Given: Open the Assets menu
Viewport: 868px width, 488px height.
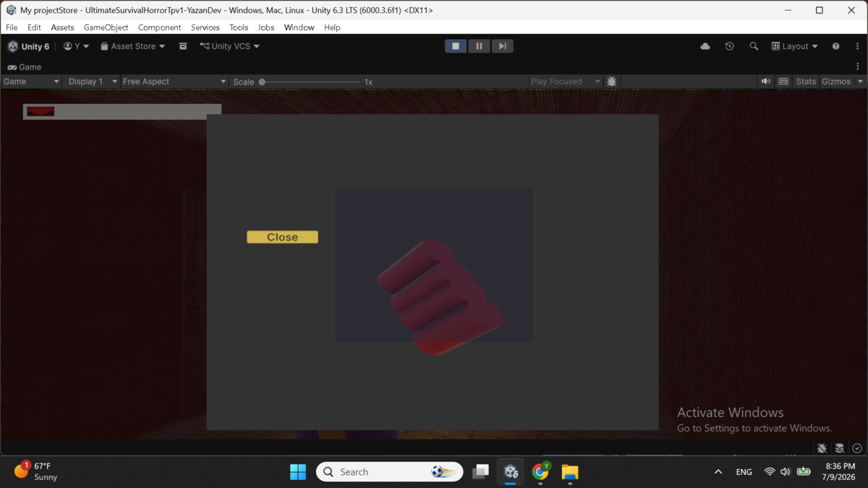Looking at the screenshot, I should pyautogui.click(x=62, y=27).
